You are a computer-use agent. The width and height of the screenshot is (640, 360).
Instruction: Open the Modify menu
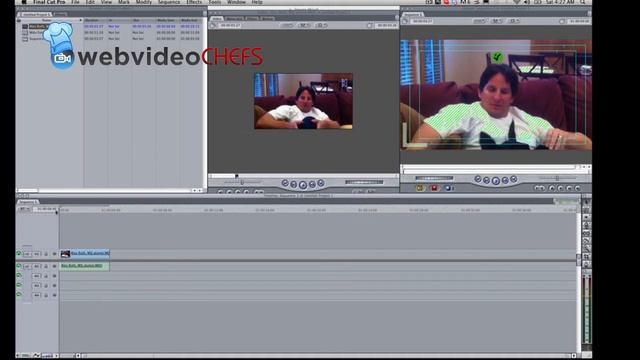[x=143, y=2]
